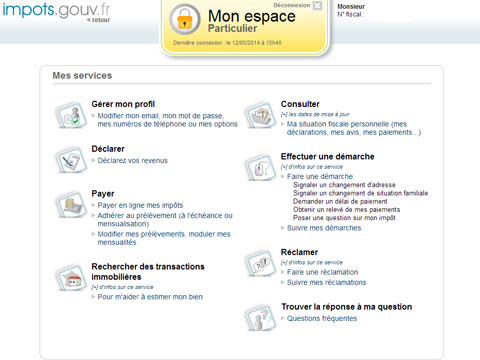Click the 'Mes services' heading
The width and height of the screenshot is (480, 360).
tap(82, 76)
